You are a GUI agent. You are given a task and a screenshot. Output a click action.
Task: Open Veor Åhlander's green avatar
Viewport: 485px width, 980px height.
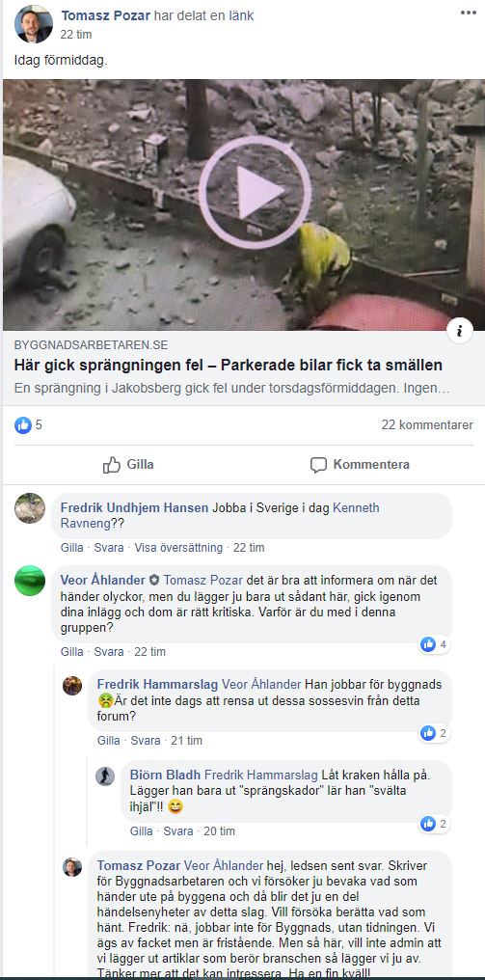(30, 581)
